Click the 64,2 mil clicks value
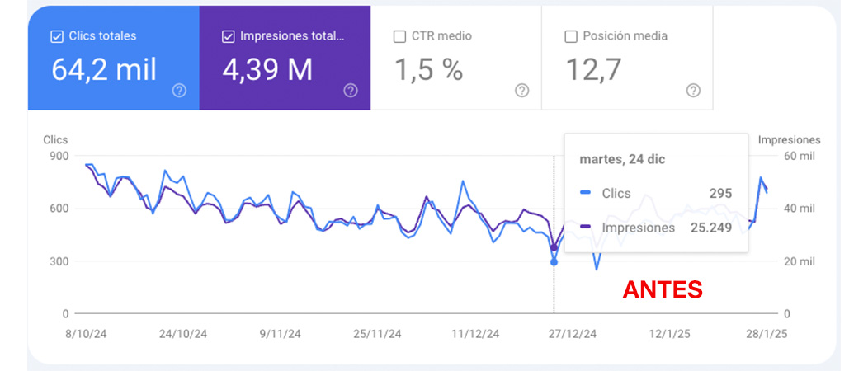Viewport: 868px width, 371px height. click(x=104, y=70)
